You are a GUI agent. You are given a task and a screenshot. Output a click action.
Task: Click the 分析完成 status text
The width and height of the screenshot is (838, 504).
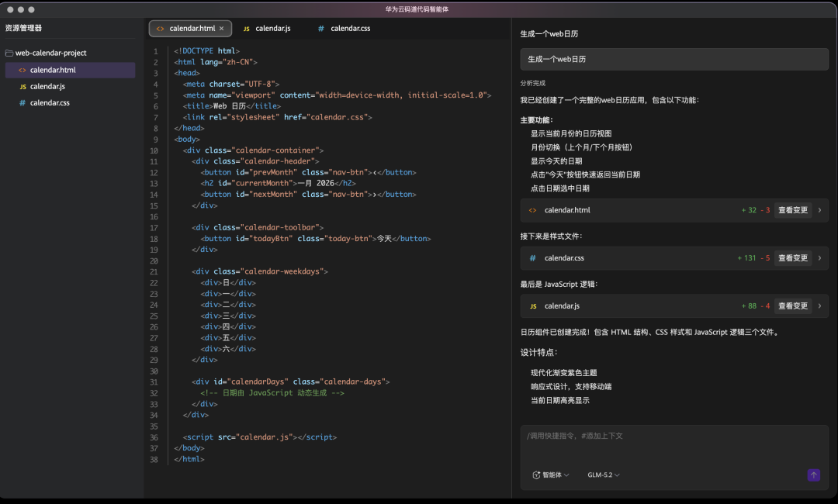533,83
